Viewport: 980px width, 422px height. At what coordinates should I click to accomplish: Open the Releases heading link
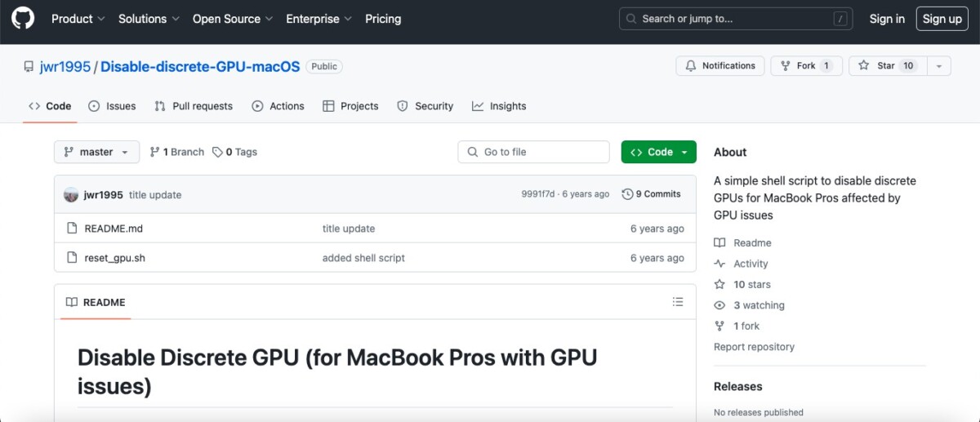(x=738, y=387)
